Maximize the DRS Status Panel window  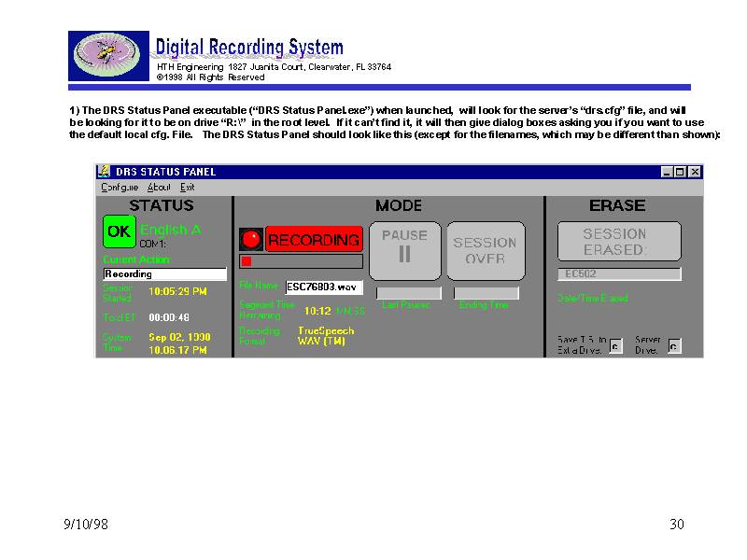(680, 172)
